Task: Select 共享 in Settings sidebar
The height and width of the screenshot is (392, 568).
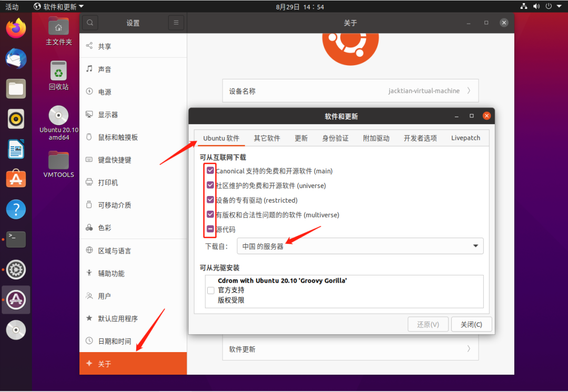Action: (133, 46)
